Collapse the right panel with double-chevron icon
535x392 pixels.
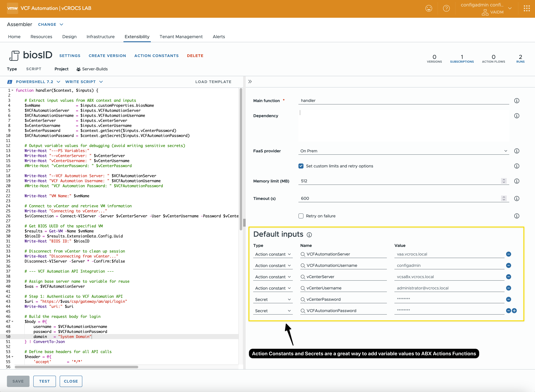coord(250,82)
